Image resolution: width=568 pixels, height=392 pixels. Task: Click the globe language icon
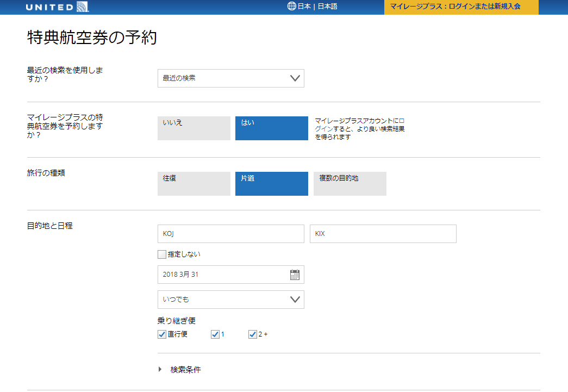pos(291,7)
